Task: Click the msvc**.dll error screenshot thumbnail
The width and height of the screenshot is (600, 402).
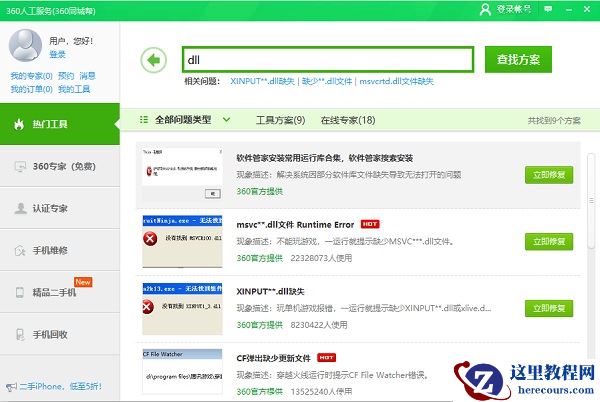Action: tap(182, 241)
